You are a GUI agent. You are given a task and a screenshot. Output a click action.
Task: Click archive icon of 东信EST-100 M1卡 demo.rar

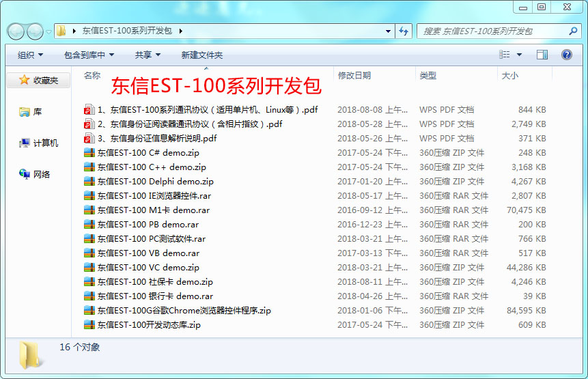89,210
